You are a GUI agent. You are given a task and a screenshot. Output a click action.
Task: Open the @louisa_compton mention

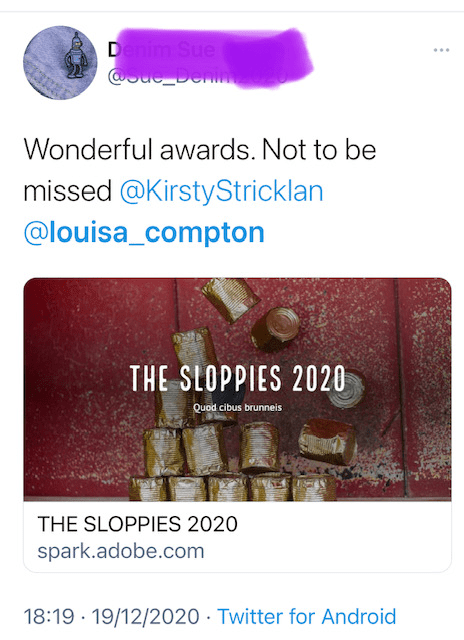[144, 233]
